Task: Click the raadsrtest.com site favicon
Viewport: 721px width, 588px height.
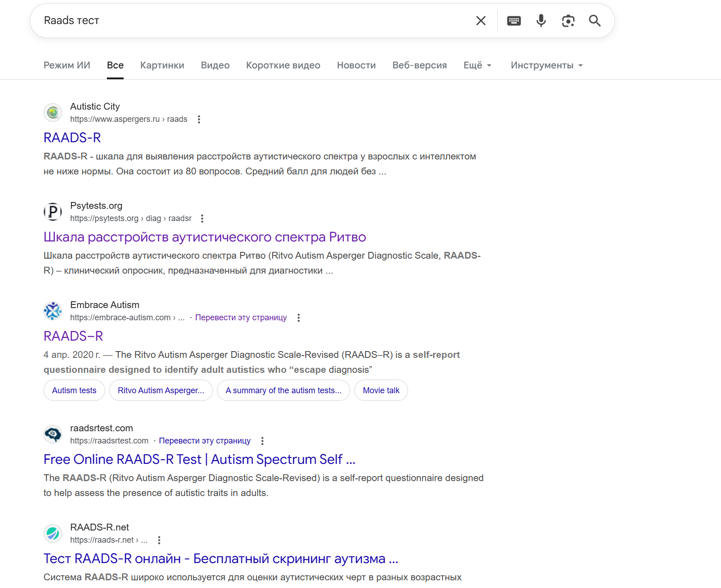Action: click(53, 434)
